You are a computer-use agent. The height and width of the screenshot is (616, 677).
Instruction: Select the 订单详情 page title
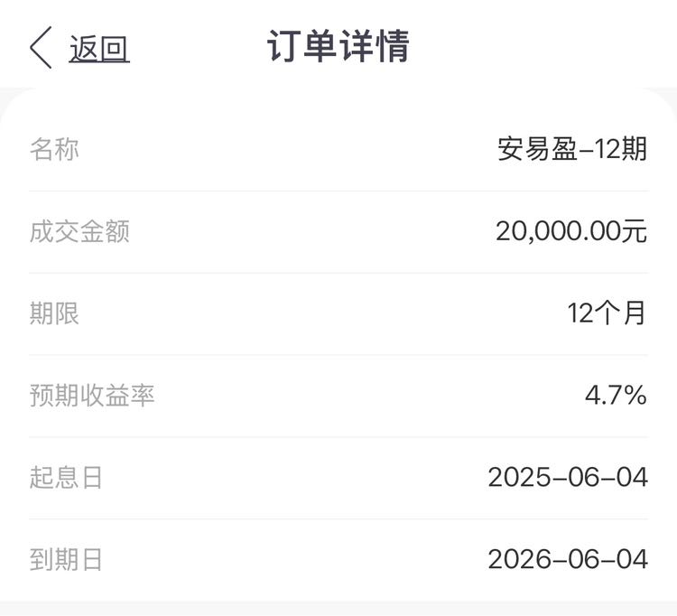click(x=338, y=46)
